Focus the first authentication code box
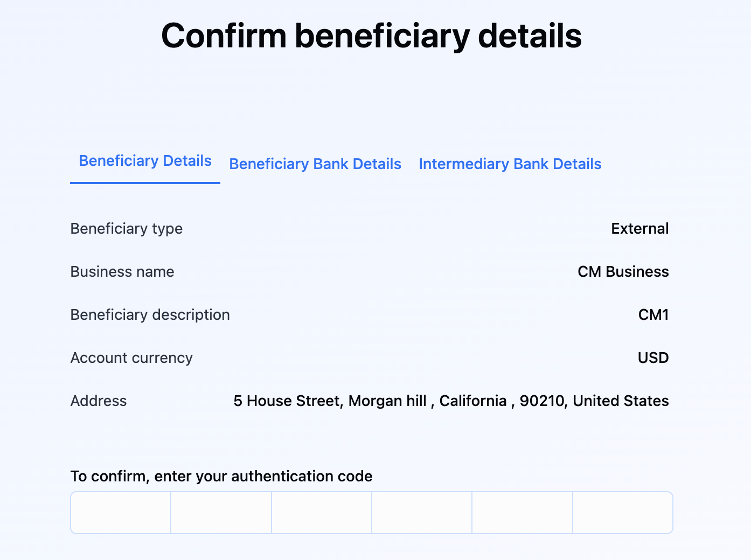The image size is (751, 560). (x=121, y=513)
